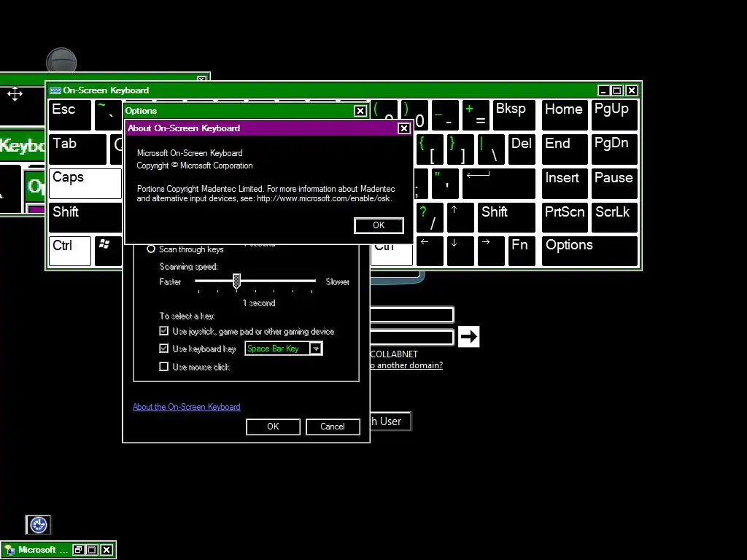Click the right arrow key

pos(491,251)
